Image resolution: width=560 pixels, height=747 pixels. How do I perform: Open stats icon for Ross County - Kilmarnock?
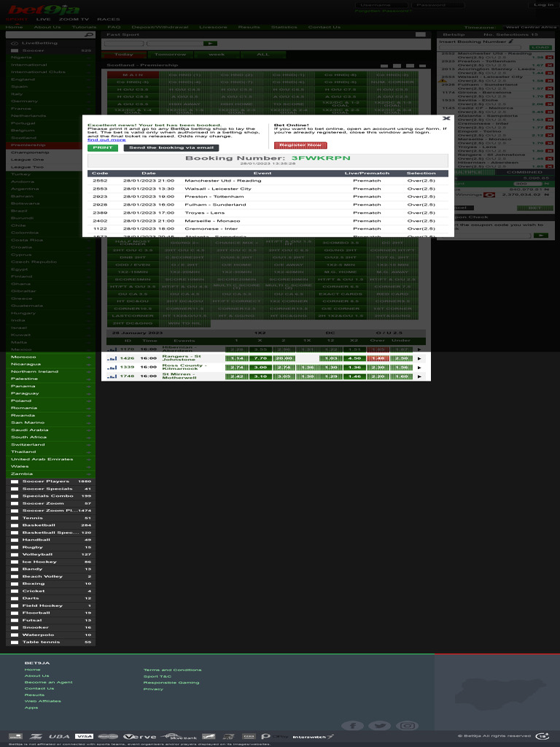[112, 368]
